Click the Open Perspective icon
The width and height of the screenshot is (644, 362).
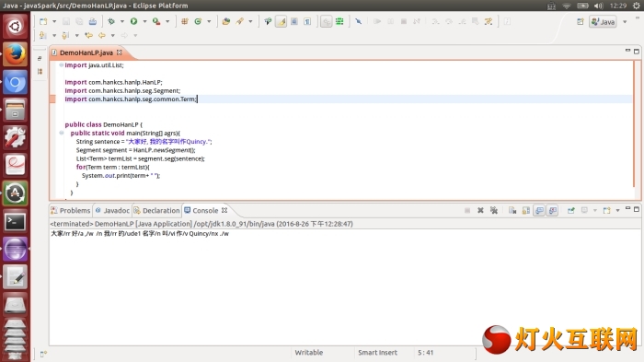coord(580,21)
